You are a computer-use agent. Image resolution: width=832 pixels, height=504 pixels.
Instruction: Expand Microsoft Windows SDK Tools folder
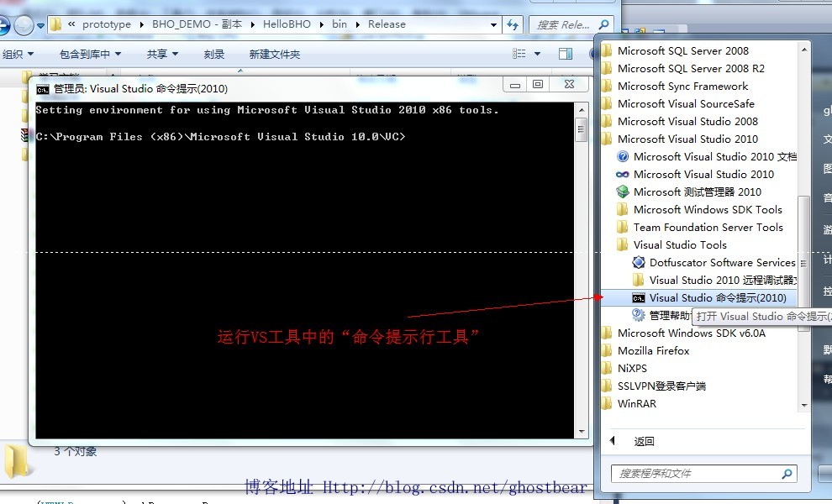point(699,209)
